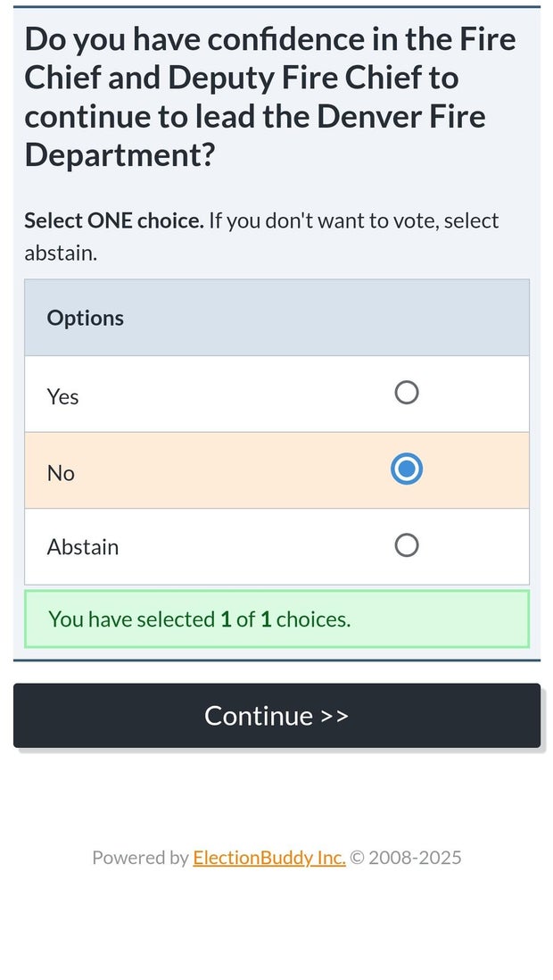
Task: Open the ElectionBuddy Inc. link
Action: tap(268, 858)
